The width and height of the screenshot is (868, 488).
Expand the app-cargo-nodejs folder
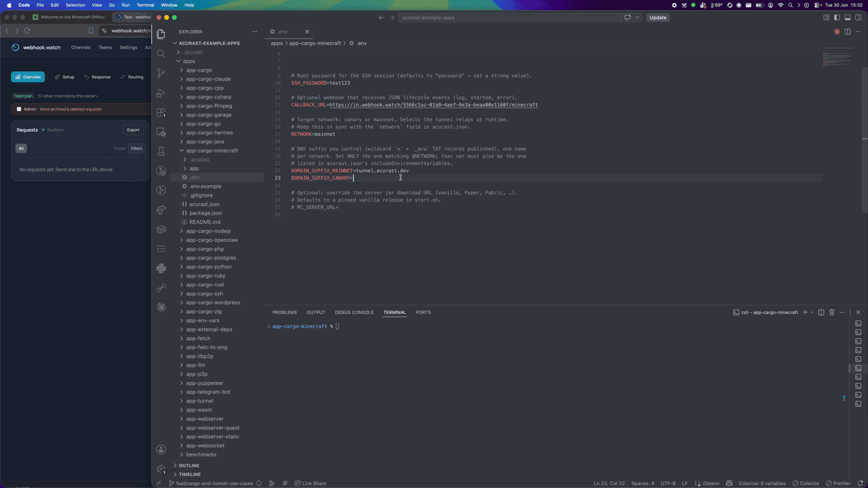[x=208, y=231]
